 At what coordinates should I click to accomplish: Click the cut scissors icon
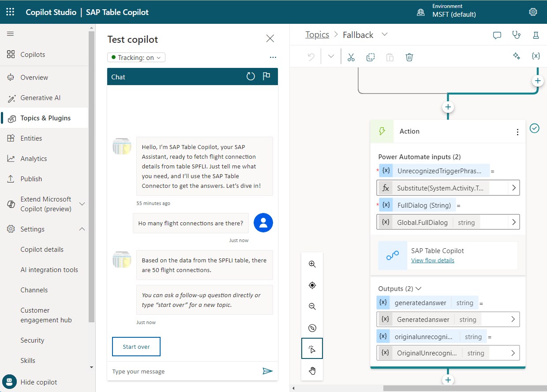pyautogui.click(x=351, y=57)
